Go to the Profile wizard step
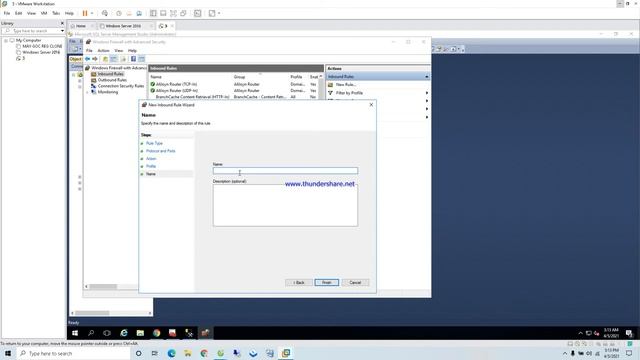 pyautogui.click(x=151, y=166)
